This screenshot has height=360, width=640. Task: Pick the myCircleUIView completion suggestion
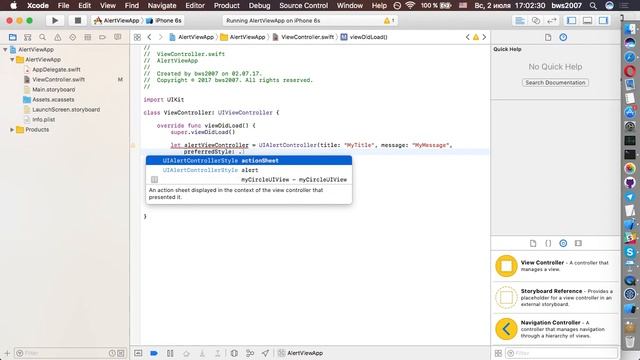coord(249,180)
